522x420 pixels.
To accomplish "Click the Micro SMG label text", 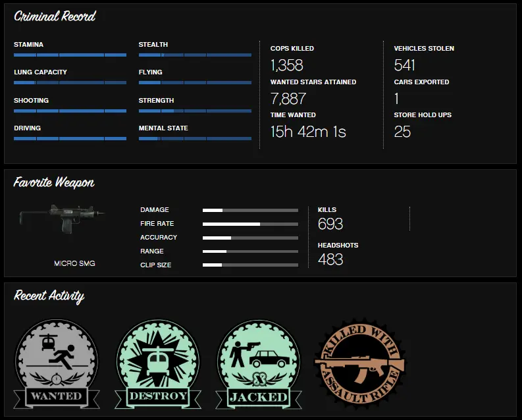I will tap(74, 263).
